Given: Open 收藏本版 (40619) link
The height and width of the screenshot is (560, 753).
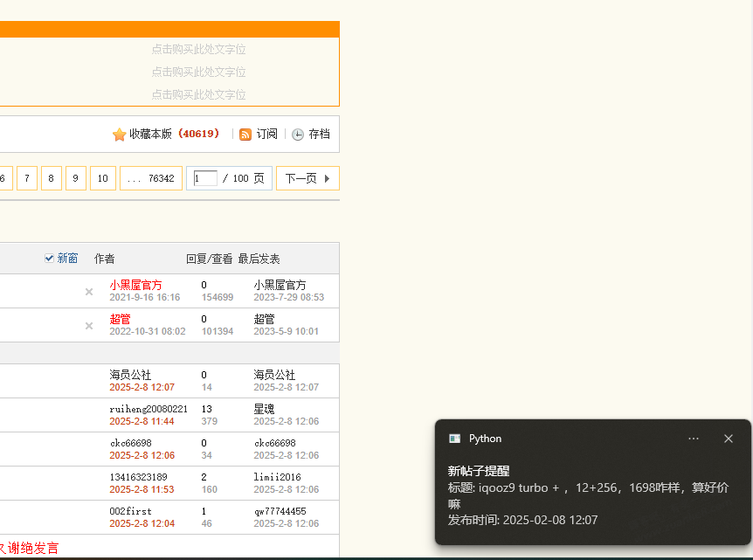Looking at the screenshot, I should pyautogui.click(x=174, y=134).
